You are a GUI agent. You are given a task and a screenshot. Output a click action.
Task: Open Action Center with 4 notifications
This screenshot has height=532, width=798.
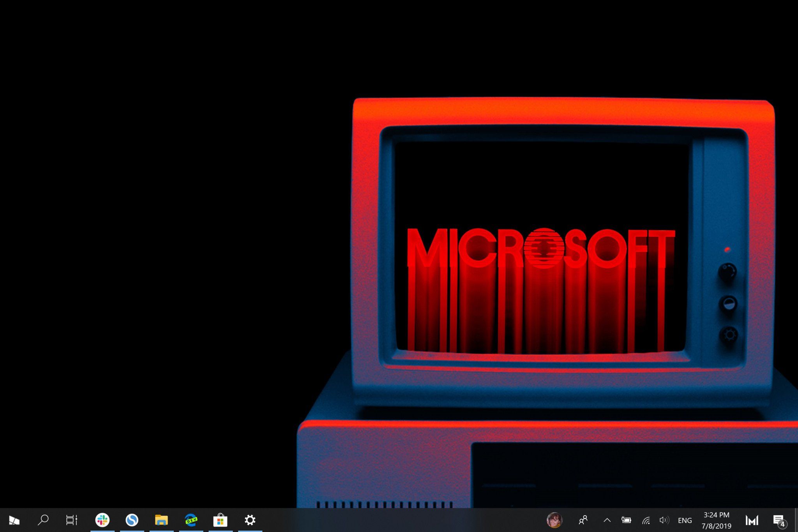(x=779, y=520)
